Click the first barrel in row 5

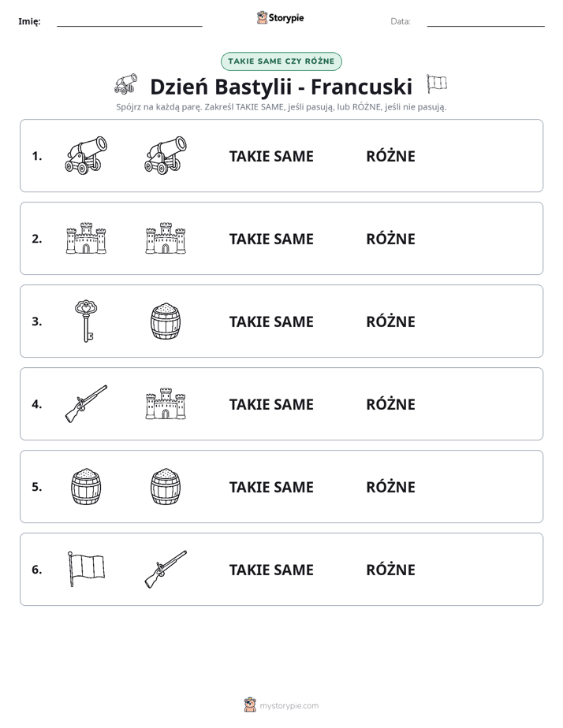pos(86,487)
